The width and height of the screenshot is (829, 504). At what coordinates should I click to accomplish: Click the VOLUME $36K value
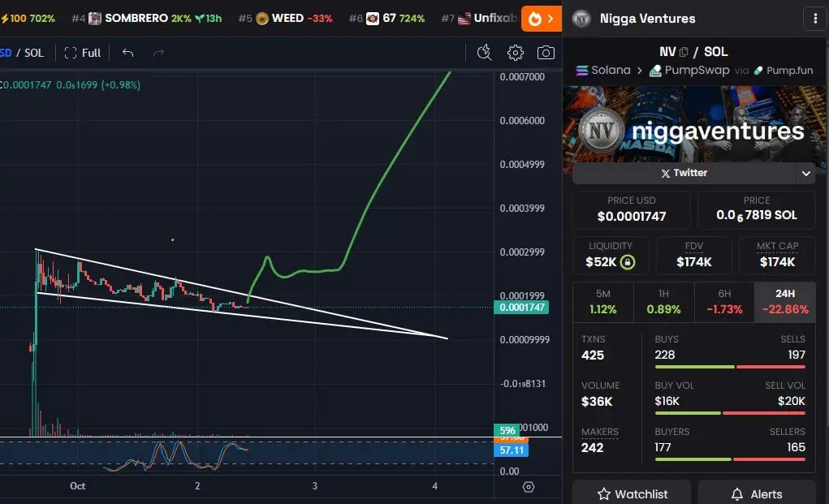click(596, 402)
